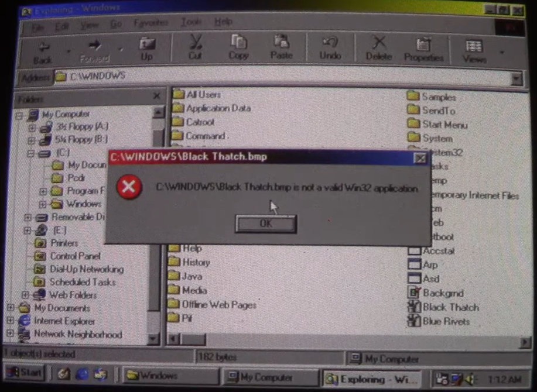The image size is (537, 392).
Task: Click the Back toolbar button
Action: click(43, 53)
